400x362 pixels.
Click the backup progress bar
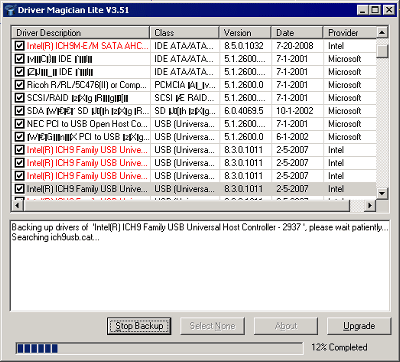pos(159,348)
